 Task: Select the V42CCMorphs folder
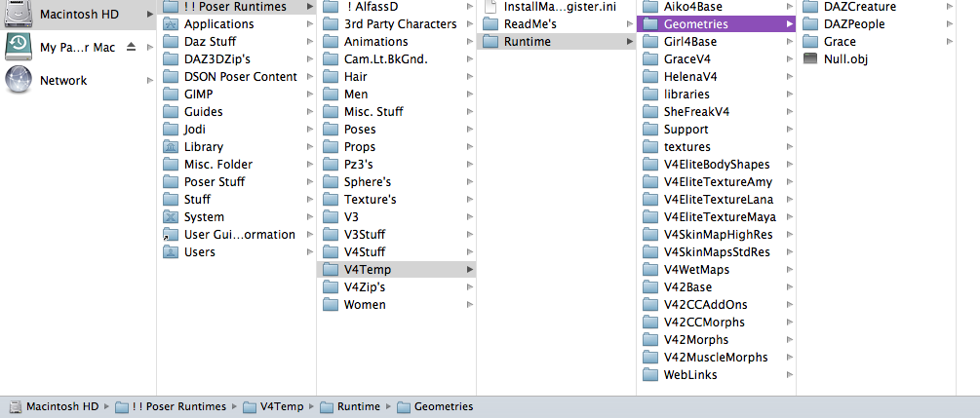tap(717, 323)
